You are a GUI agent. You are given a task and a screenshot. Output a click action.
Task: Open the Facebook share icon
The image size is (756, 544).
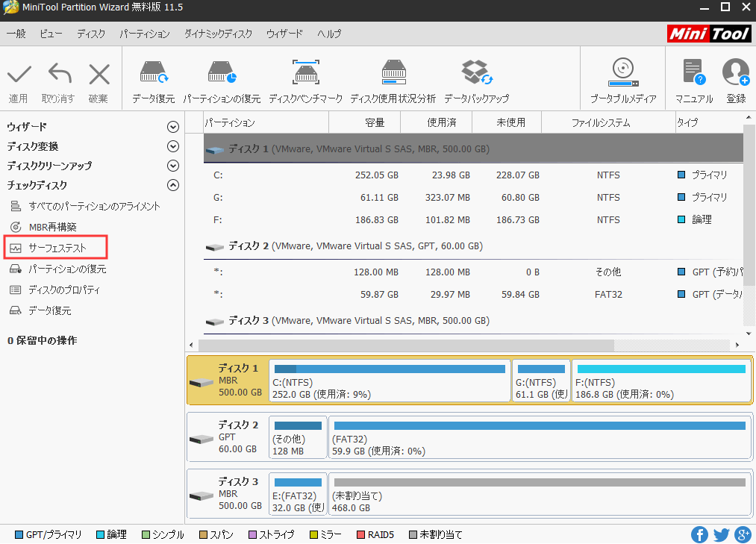coord(699,534)
